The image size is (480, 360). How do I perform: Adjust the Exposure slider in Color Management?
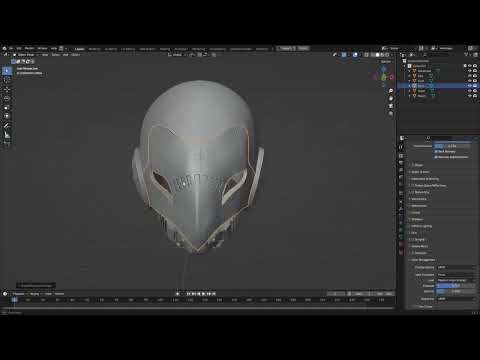456,286
